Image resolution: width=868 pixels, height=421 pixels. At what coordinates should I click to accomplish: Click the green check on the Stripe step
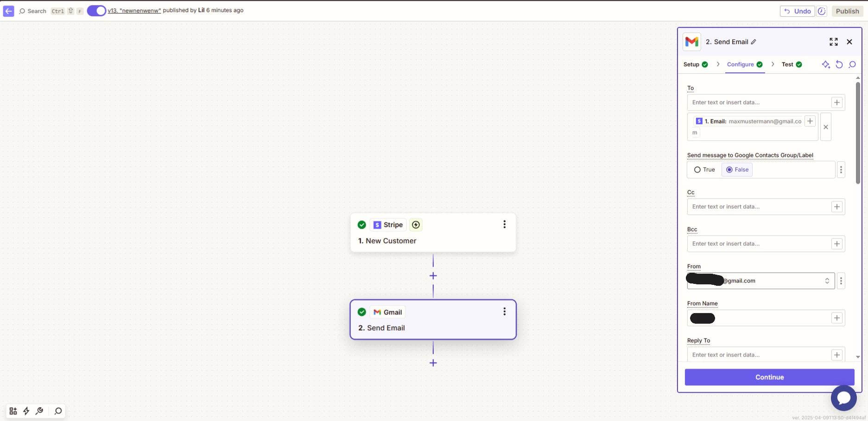(362, 225)
